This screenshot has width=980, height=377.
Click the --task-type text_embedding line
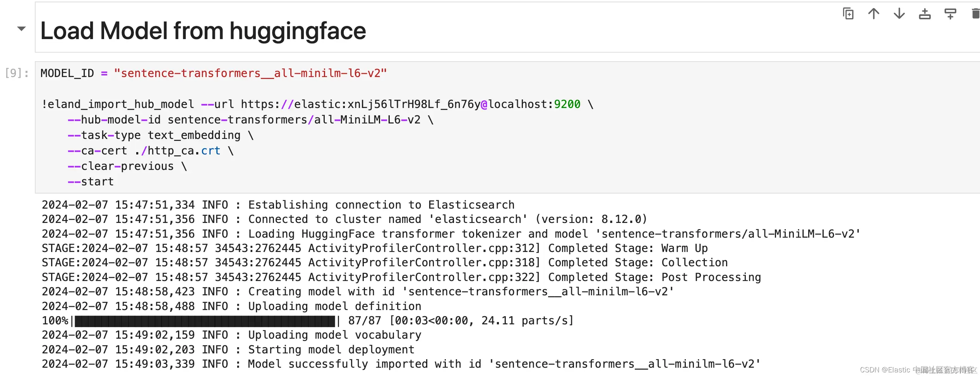pyautogui.click(x=160, y=135)
